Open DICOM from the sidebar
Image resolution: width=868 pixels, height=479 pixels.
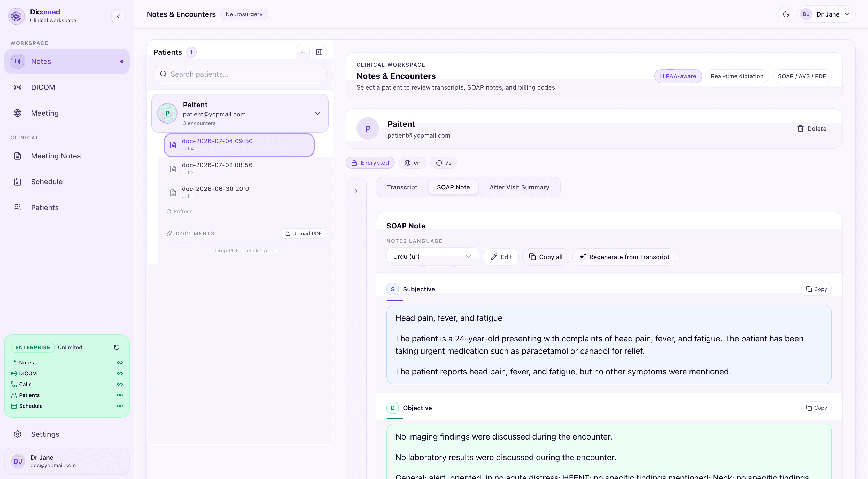coord(67,87)
